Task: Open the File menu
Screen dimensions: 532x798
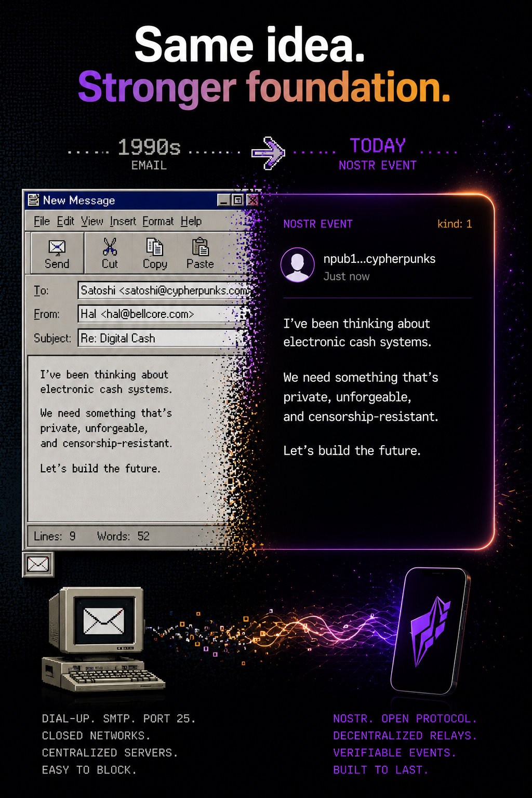Action: coord(42,221)
